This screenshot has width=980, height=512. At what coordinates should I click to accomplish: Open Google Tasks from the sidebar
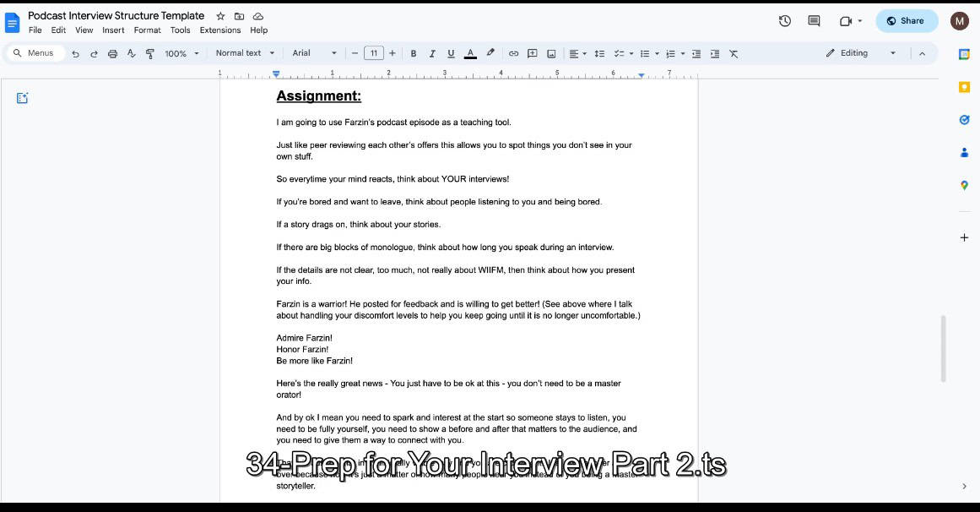click(x=963, y=119)
